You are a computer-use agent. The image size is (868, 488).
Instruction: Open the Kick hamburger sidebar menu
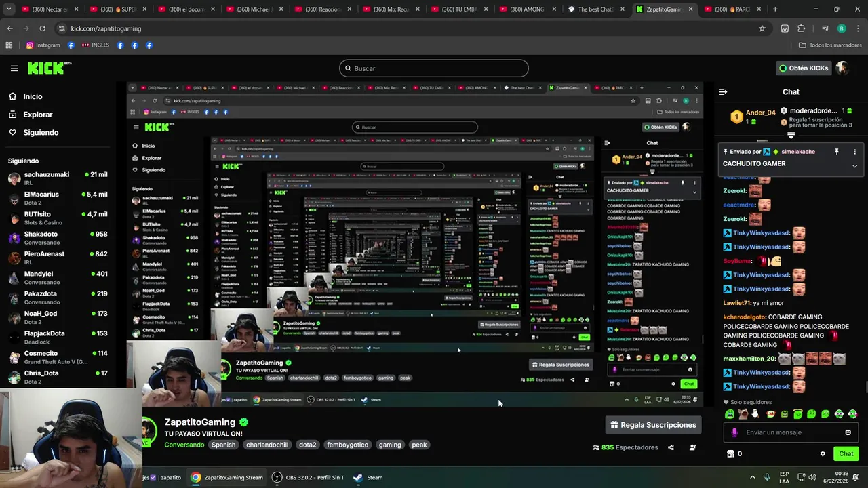coord(14,68)
